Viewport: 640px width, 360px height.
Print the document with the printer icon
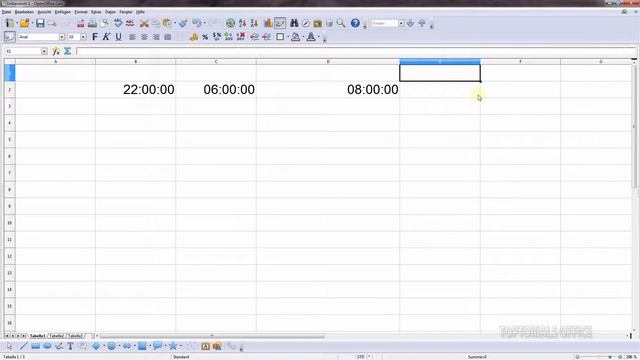pyautogui.click(x=93, y=23)
